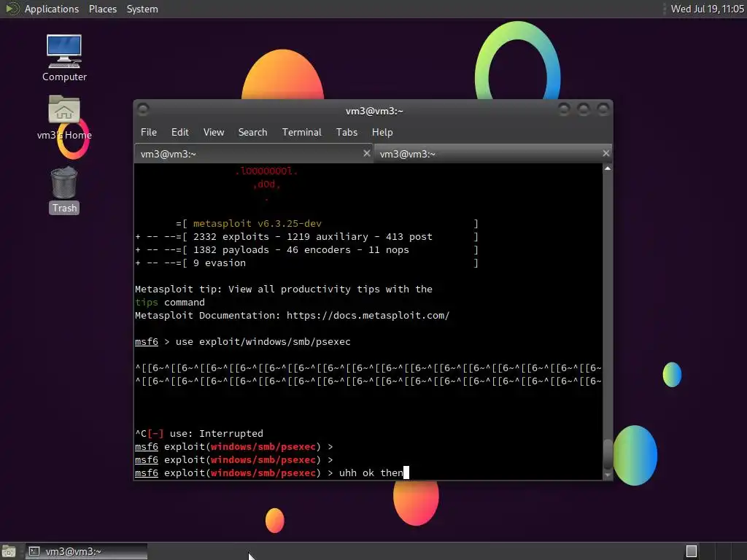The width and height of the screenshot is (747, 560).
Task: Open the Places menu in top panel
Action: (102, 9)
